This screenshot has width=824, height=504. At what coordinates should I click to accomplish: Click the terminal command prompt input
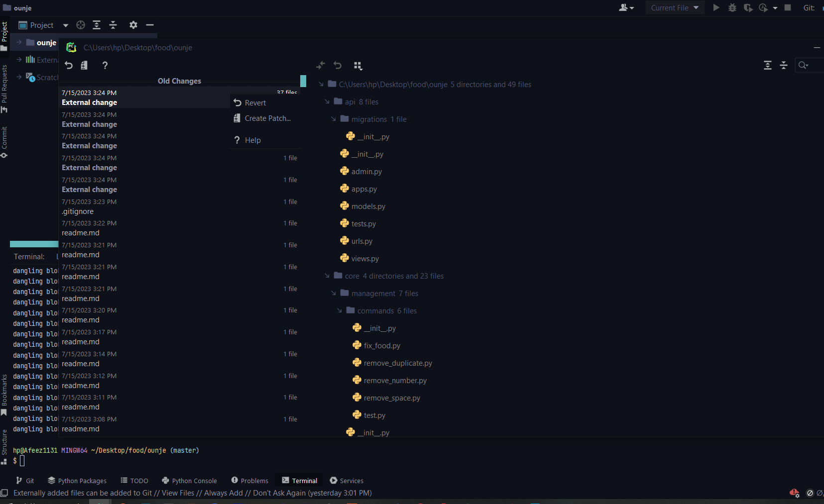[22, 461]
